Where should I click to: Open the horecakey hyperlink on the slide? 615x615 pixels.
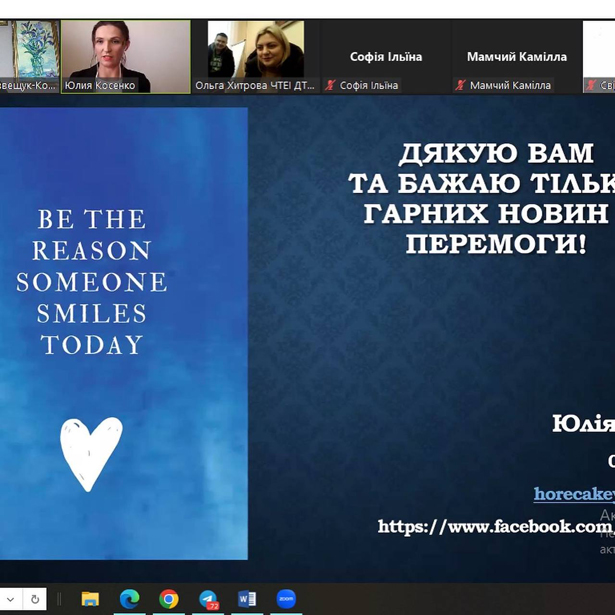(x=574, y=494)
